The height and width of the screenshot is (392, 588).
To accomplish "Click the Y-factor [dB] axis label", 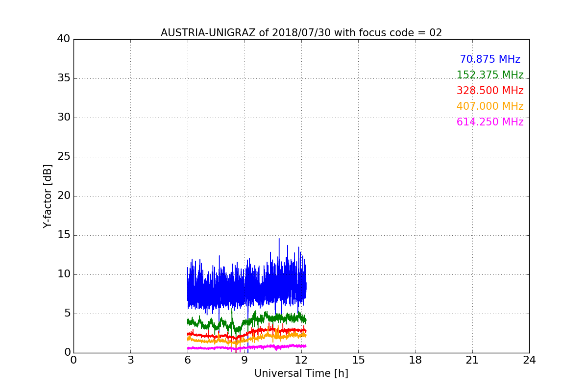I will 48,196.
